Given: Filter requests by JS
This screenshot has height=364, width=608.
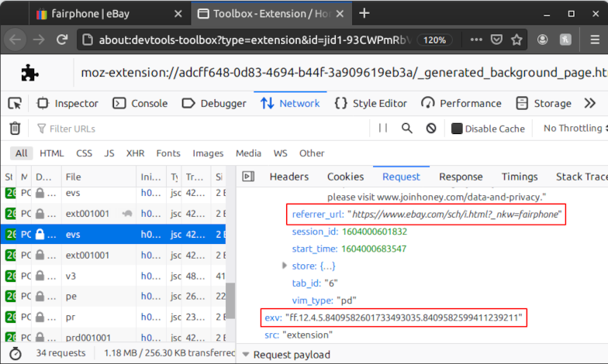Looking at the screenshot, I should click(109, 153).
